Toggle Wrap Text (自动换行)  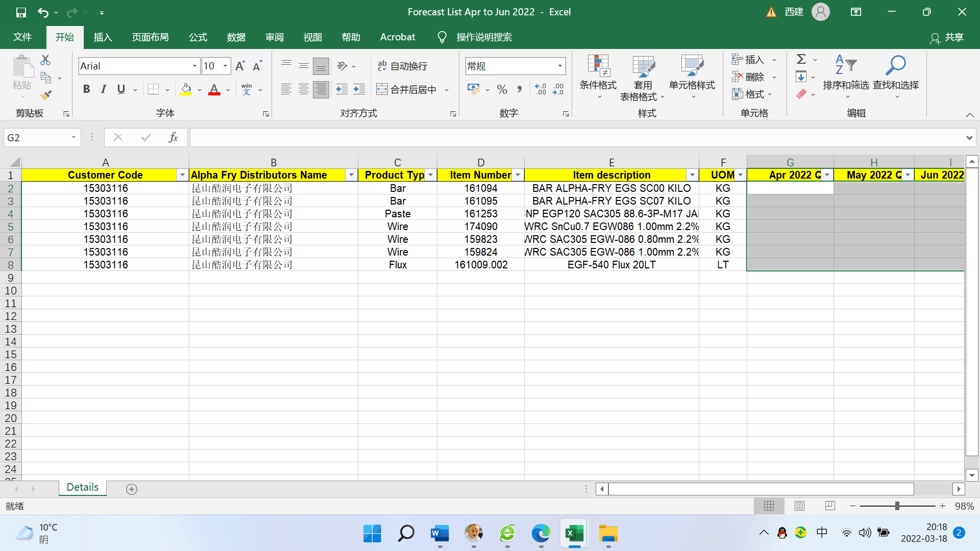(x=403, y=66)
